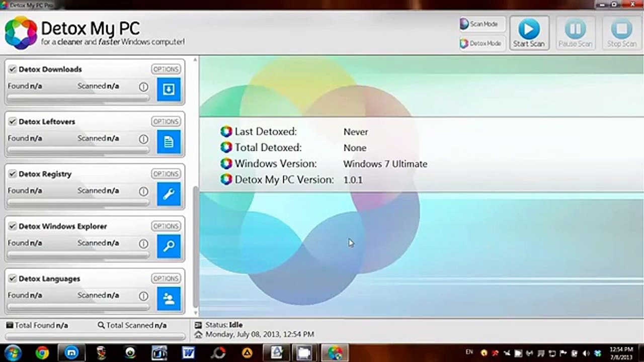Click the Stop Scan button
Screen dimensions: 644x362
point(621,33)
